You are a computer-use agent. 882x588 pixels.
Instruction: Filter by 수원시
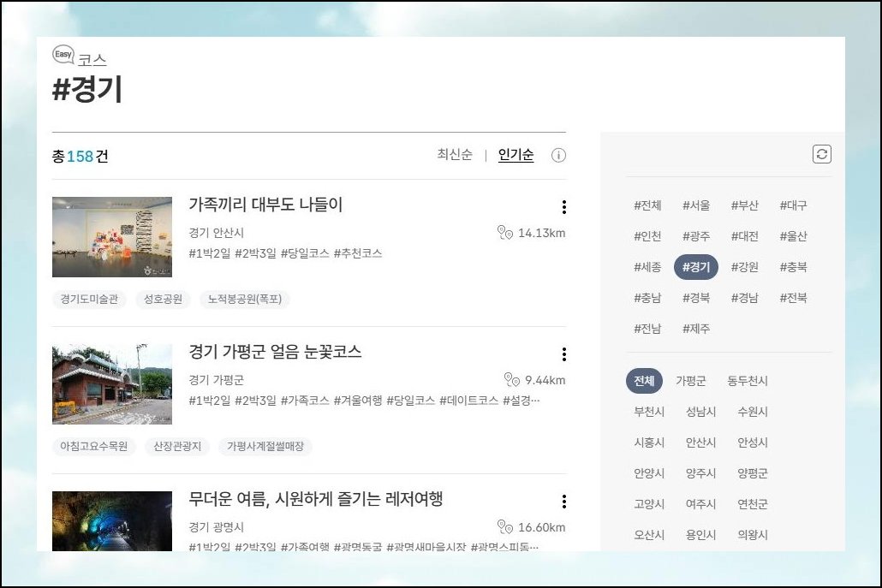753,412
